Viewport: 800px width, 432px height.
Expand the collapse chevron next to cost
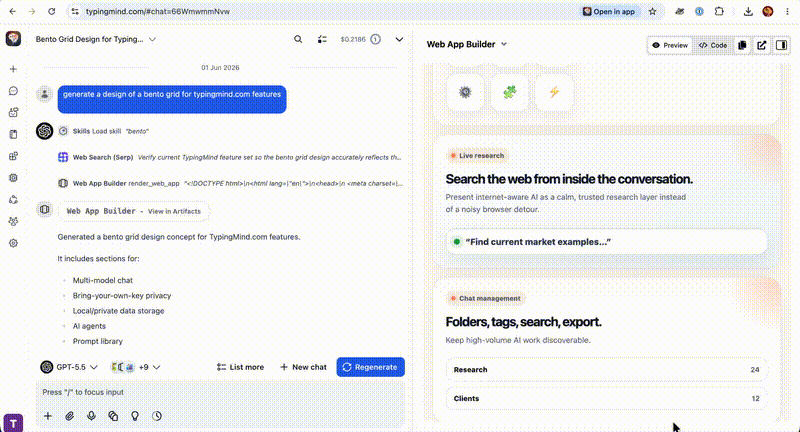point(399,39)
